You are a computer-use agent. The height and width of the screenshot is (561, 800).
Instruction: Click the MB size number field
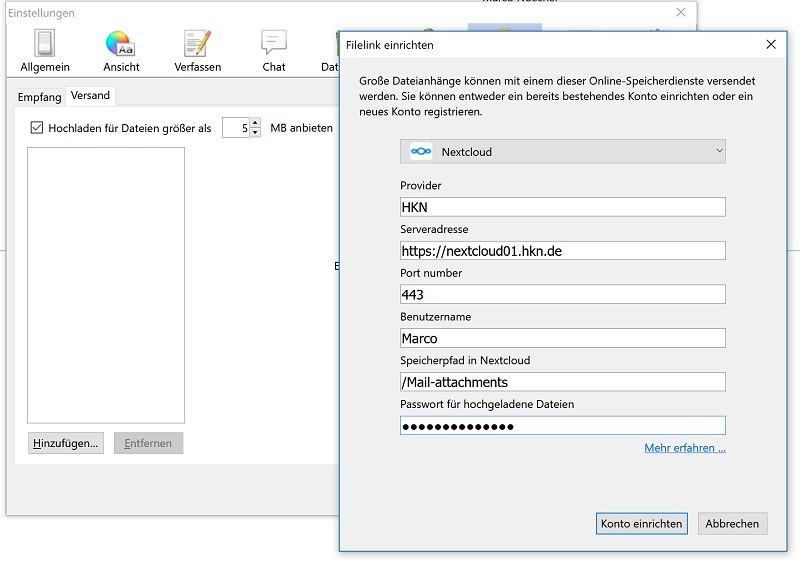click(236, 128)
